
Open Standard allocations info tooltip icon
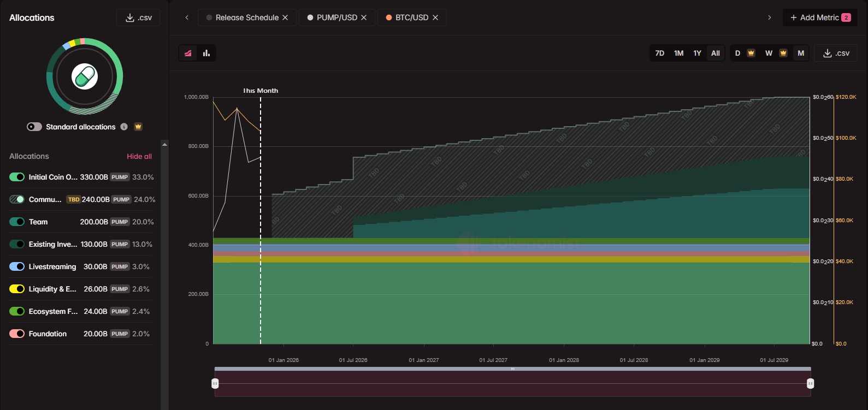(124, 127)
